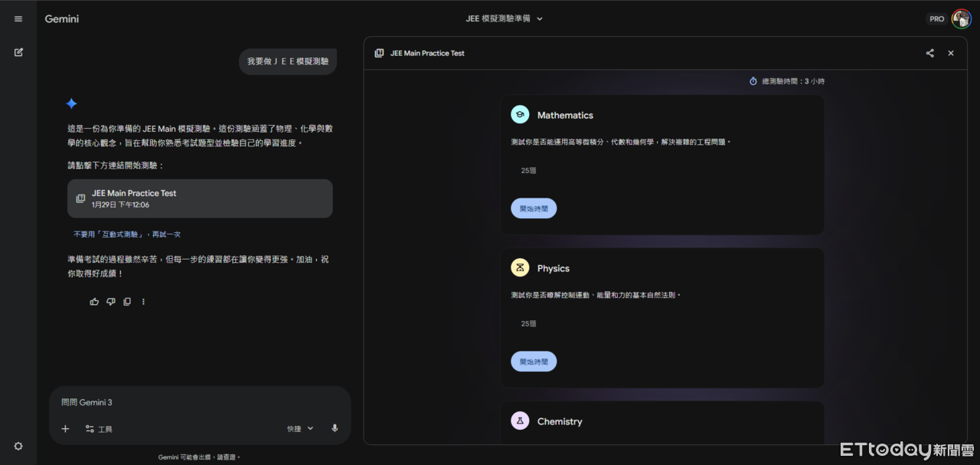980x465 pixels.
Task: Select the Mathematics subject icon
Action: coord(520,113)
